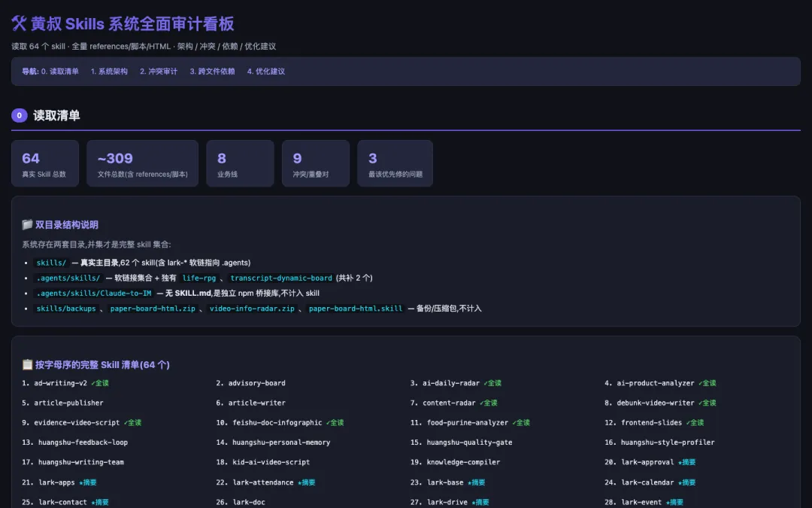Click skill item 6. article-writer

pyautogui.click(x=250, y=403)
